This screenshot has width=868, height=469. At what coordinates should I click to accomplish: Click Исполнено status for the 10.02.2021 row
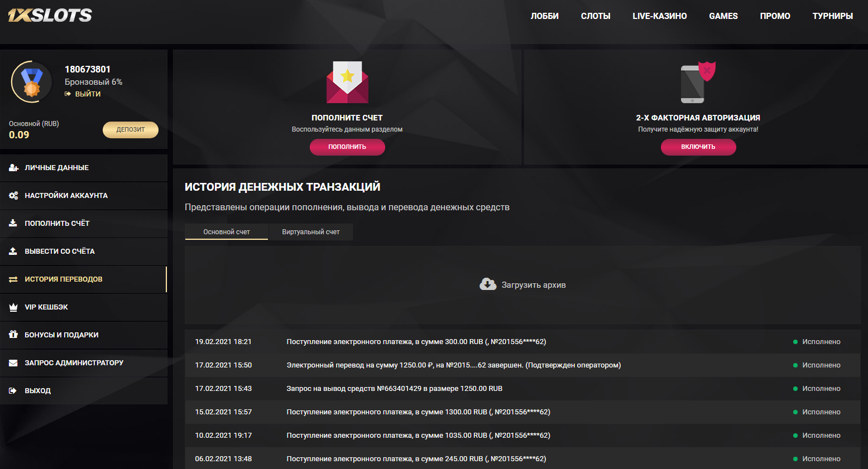[821, 436]
